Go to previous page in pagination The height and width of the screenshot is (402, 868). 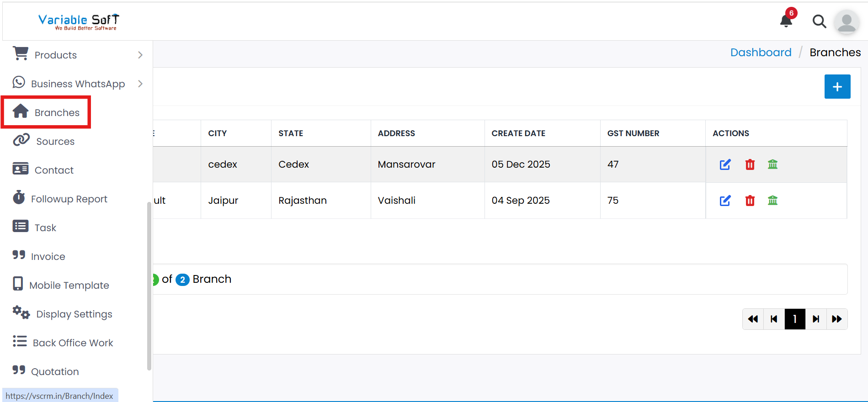point(774,319)
